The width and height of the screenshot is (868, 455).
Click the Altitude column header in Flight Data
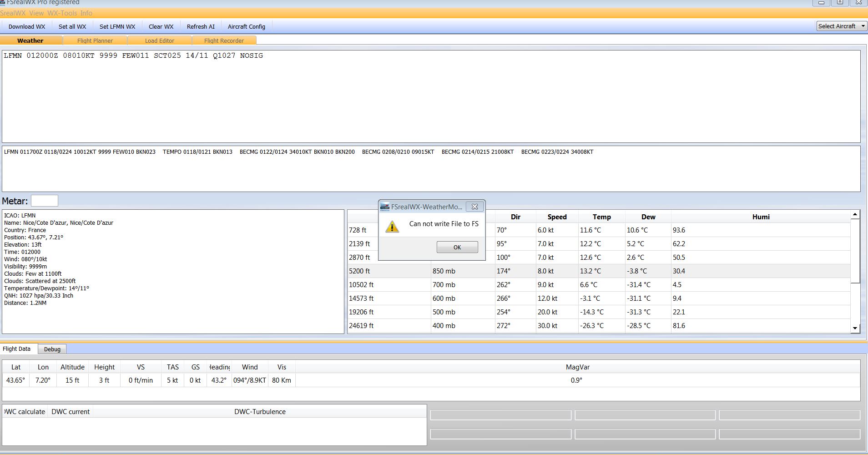pyautogui.click(x=72, y=367)
